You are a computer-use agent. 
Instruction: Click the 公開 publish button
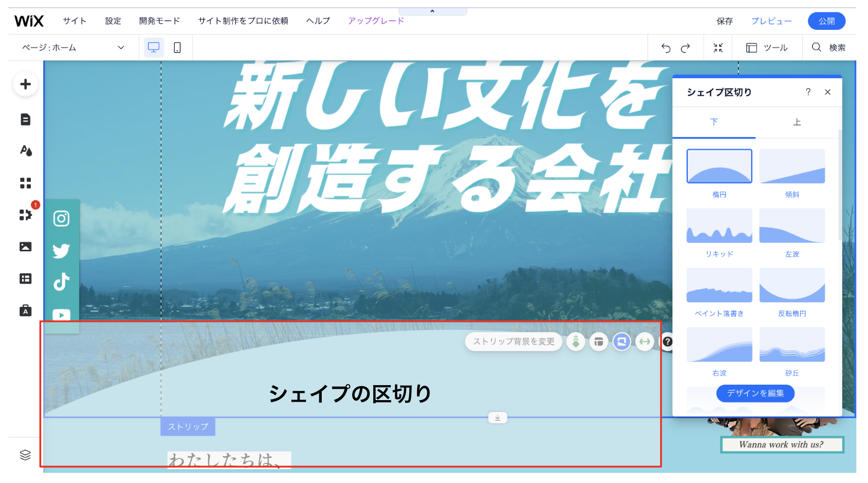coord(826,21)
